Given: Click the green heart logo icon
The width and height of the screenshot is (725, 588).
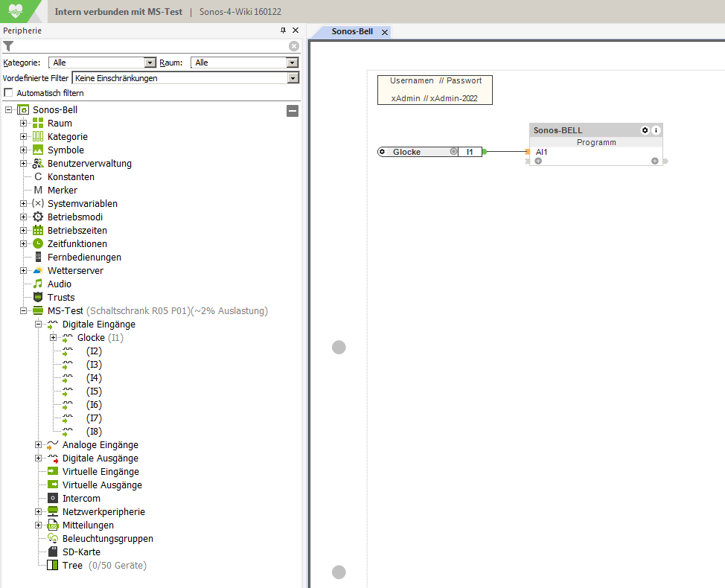Looking at the screenshot, I should (16, 11).
